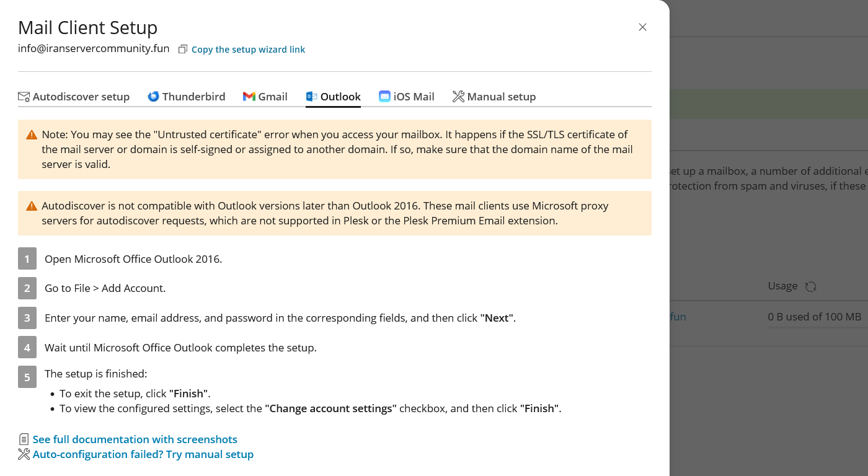The height and width of the screenshot is (476, 868).
Task: Refresh the Usage column with the circular arrow
Action: point(810,286)
